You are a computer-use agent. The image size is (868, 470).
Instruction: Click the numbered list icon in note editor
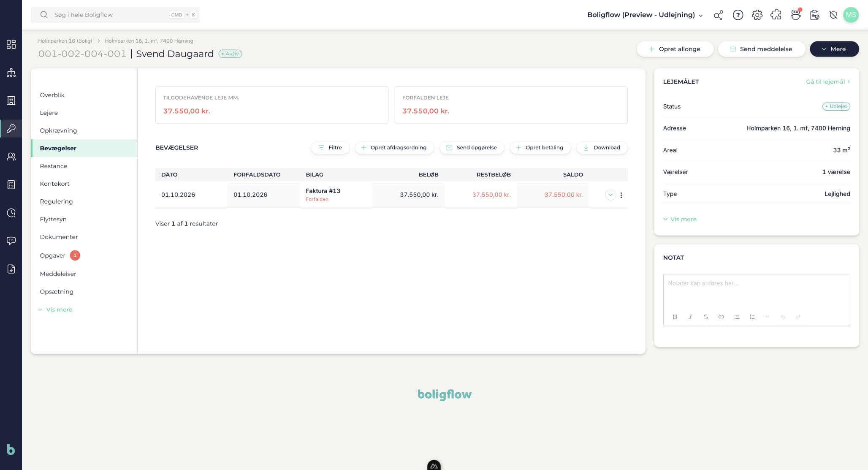(752, 317)
